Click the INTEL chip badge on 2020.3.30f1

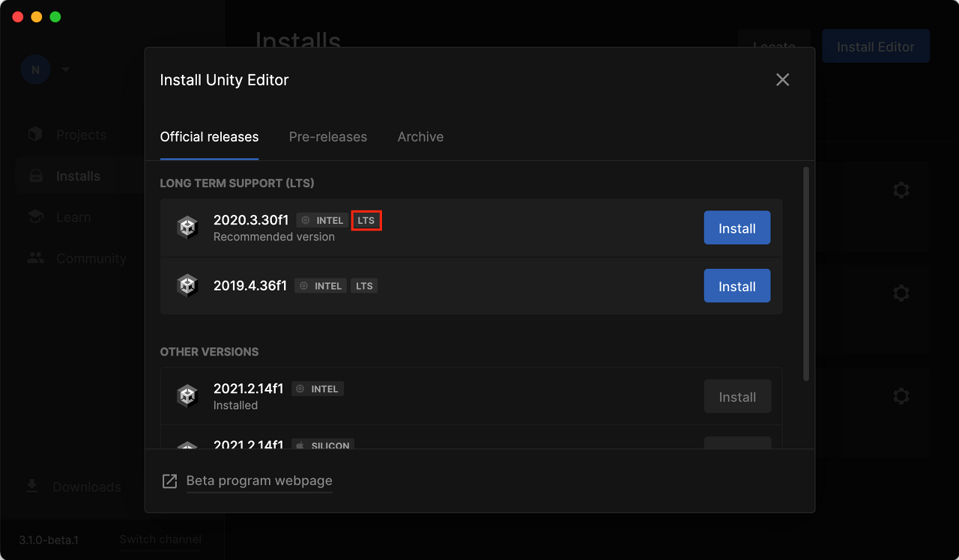click(x=322, y=220)
